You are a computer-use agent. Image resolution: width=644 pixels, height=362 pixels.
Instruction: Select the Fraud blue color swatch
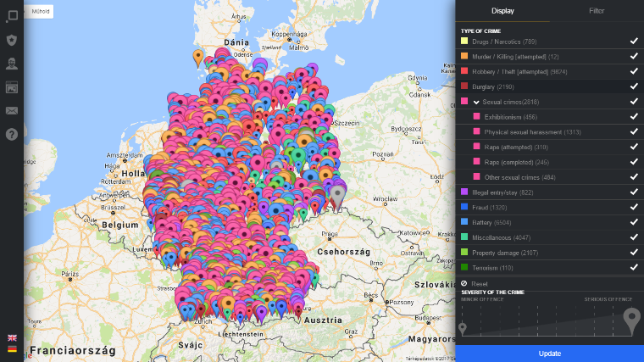464,207
